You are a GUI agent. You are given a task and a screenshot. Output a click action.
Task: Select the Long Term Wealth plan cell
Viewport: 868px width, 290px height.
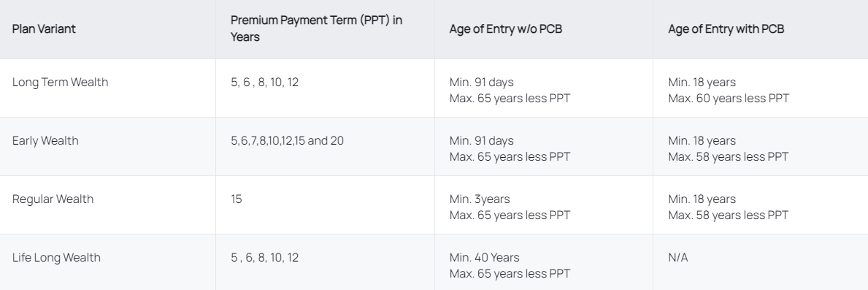(x=60, y=82)
